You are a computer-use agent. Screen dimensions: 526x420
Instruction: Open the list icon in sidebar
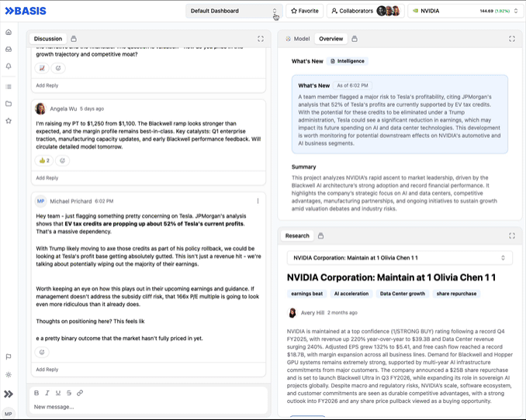(9, 87)
